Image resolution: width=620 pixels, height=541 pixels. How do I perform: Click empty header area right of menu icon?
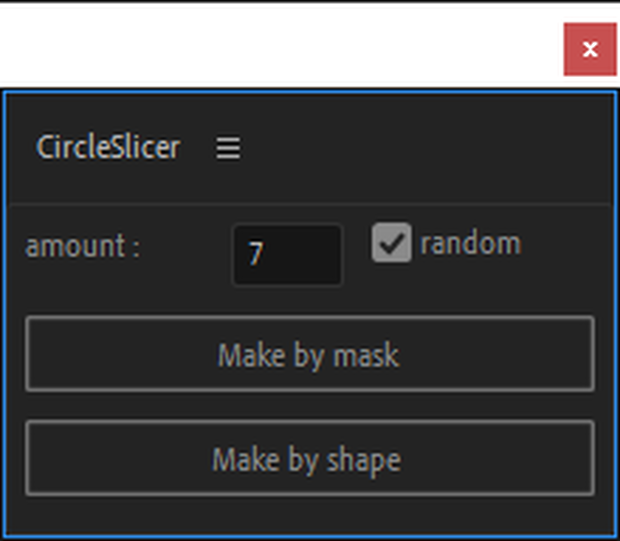pos(427,148)
